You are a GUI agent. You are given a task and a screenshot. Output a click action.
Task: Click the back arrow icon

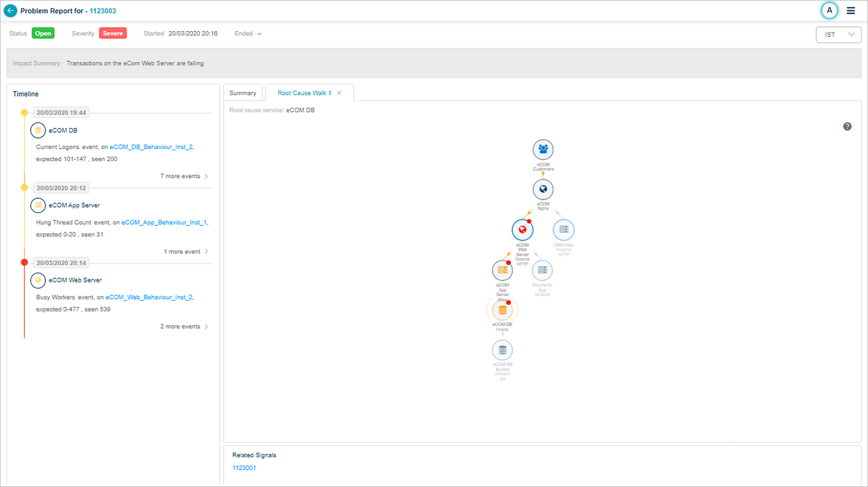tap(10, 11)
